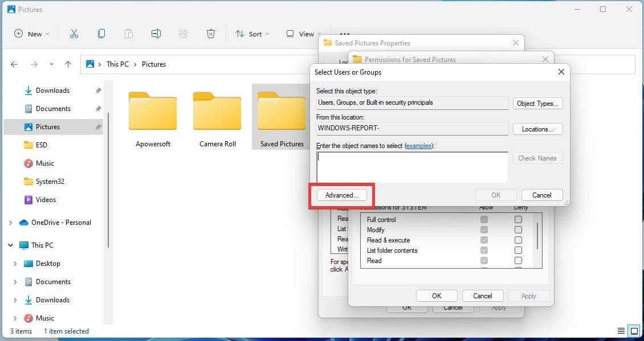Go up one folder level arrow
The height and width of the screenshot is (341, 644).
68,64
